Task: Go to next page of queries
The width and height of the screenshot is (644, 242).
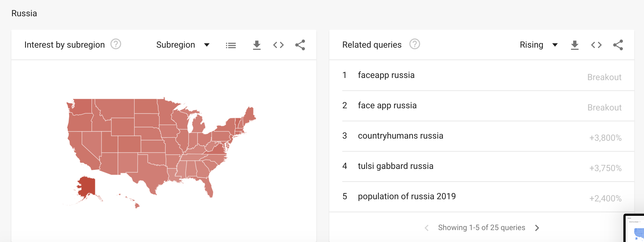Action: pyautogui.click(x=537, y=228)
